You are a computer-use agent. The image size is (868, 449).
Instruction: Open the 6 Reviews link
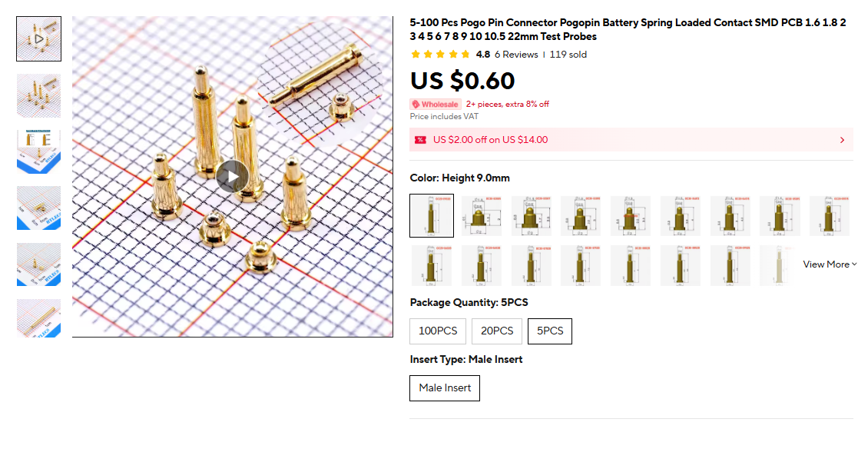click(516, 55)
